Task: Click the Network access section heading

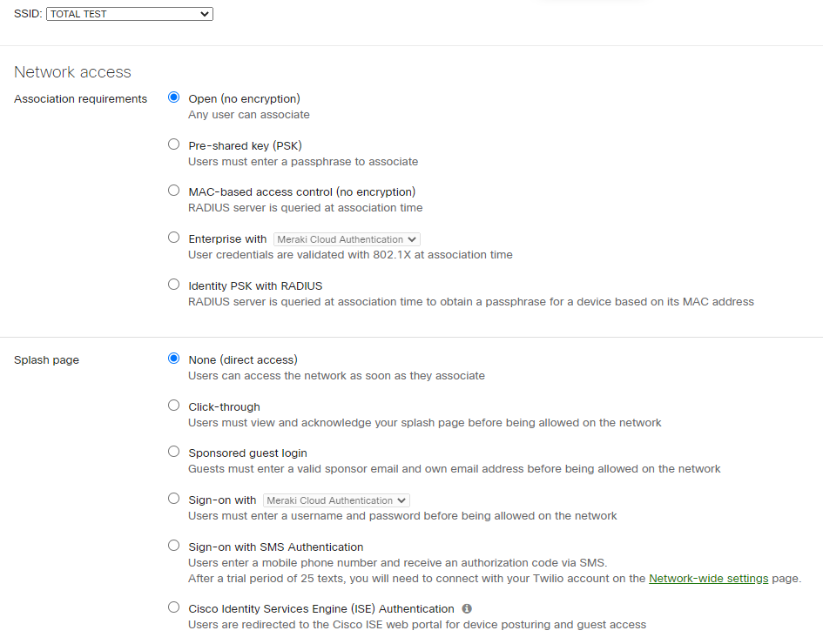Action: (72, 72)
